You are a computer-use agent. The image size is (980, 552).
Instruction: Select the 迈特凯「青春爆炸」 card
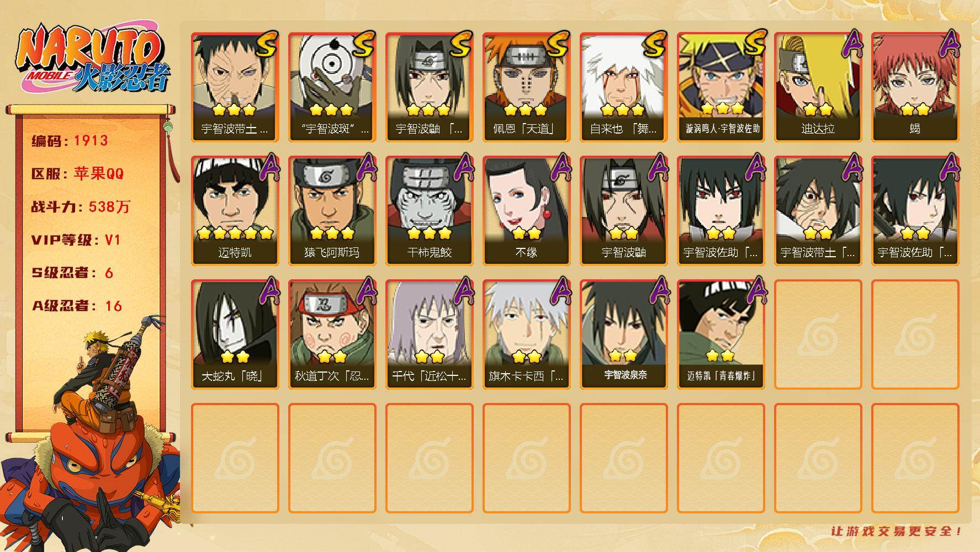(x=721, y=334)
